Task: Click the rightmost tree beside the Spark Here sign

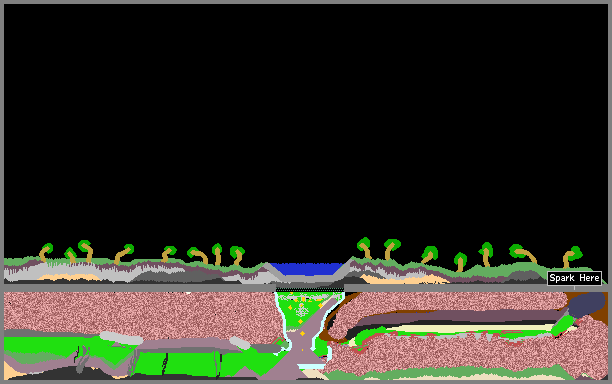Action: [572, 256]
